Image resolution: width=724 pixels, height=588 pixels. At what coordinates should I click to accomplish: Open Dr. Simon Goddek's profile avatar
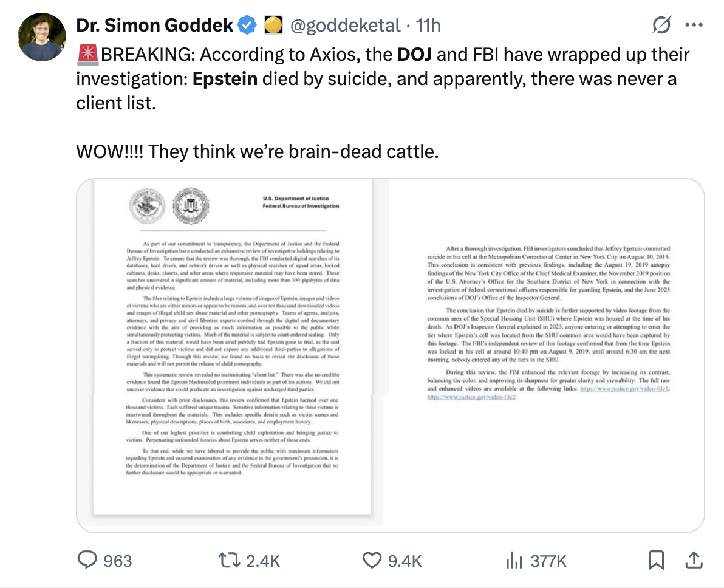[42, 36]
